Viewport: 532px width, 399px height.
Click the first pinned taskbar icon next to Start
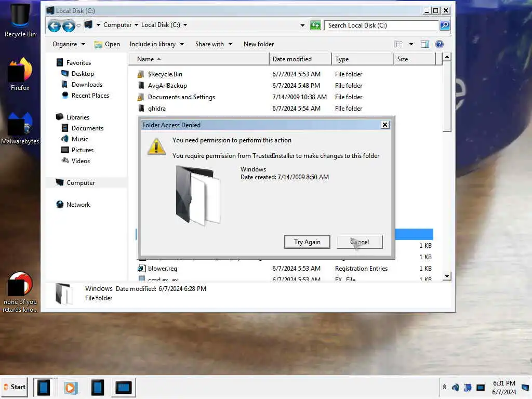tap(44, 387)
